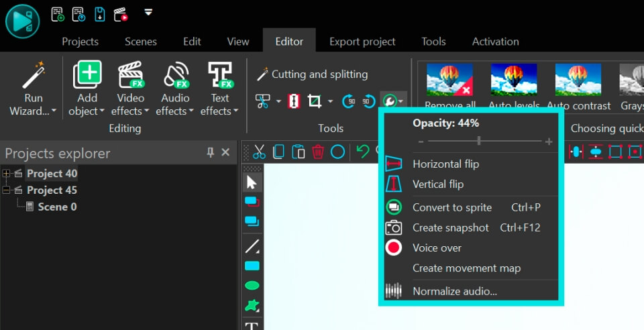Image resolution: width=644 pixels, height=330 pixels.
Task: Click the red Delete trash icon
Action: 318,152
